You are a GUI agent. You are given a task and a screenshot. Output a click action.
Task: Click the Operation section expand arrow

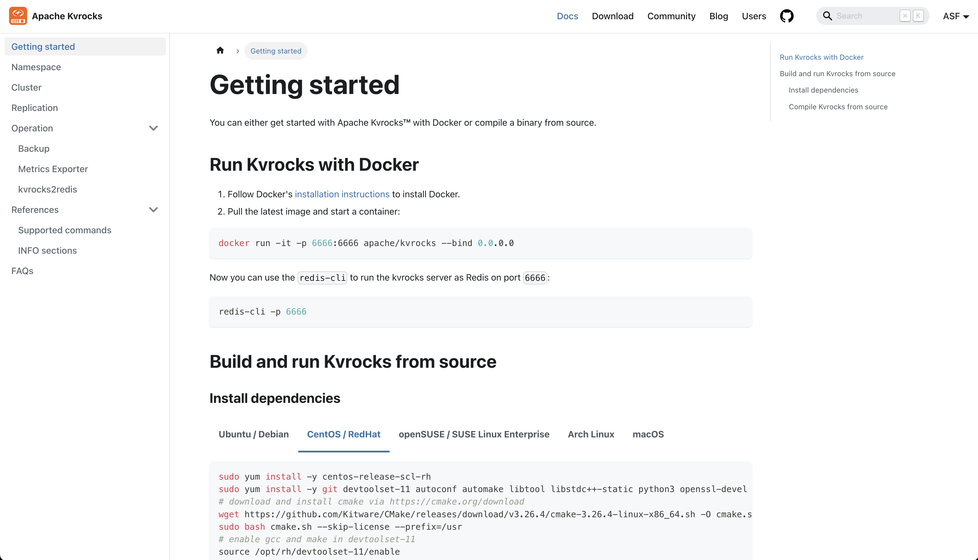tap(153, 128)
